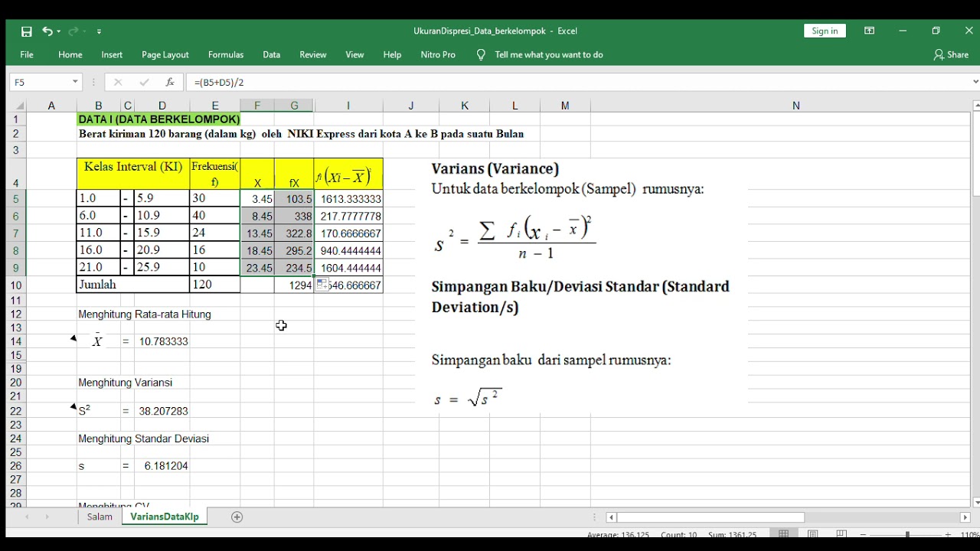Click the Enter checkmark formula icon
This screenshot has width=980, height=551.
point(144,82)
